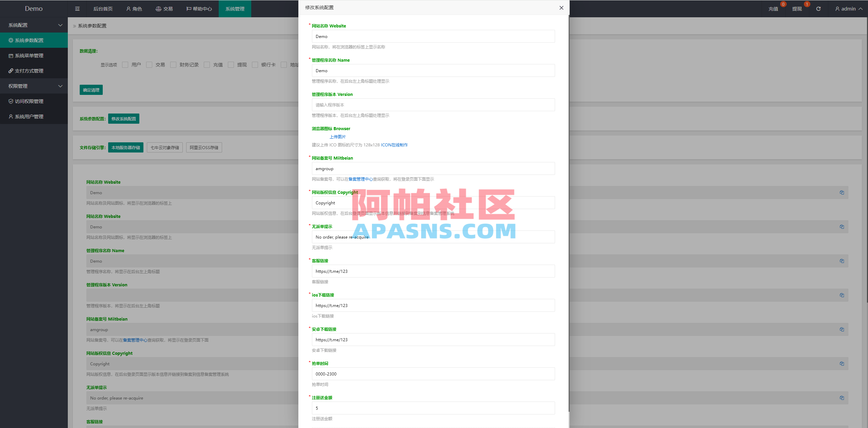Check the 用户 data cleanup checkbox
Image resolution: width=868 pixels, height=428 pixels.
tap(125, 64)
